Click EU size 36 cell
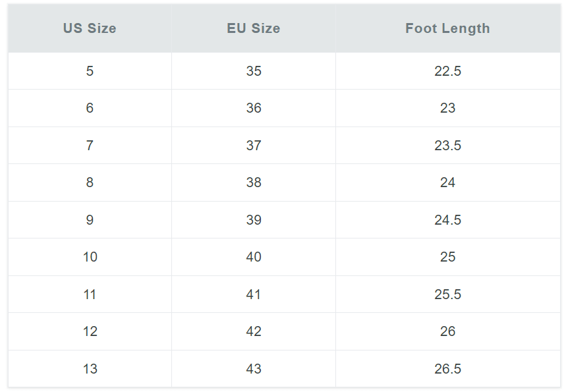The height and width of the screenshot is (392, 566). pos(254,108)
